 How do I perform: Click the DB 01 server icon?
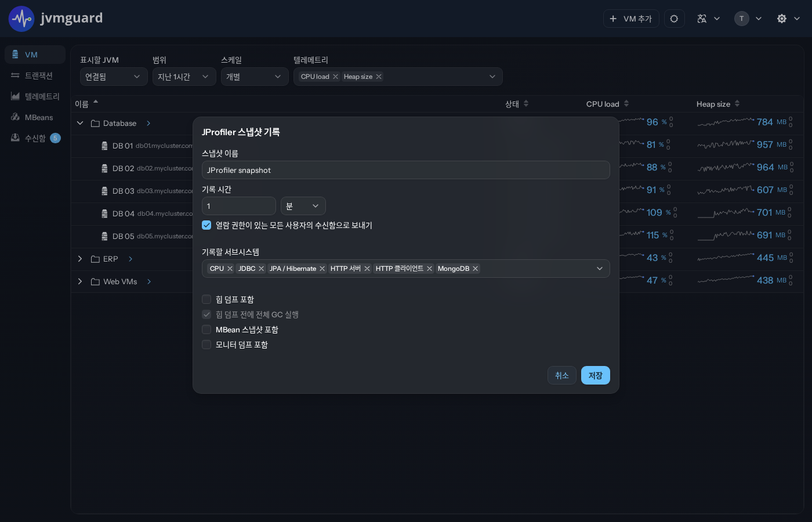[104, 146]
